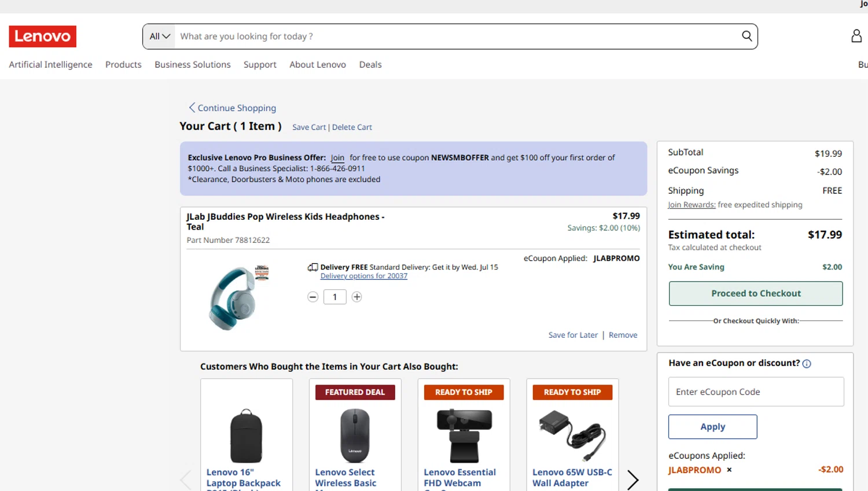Click FEATURED DEAL badge
868x491 pixels.
[355, 392]
